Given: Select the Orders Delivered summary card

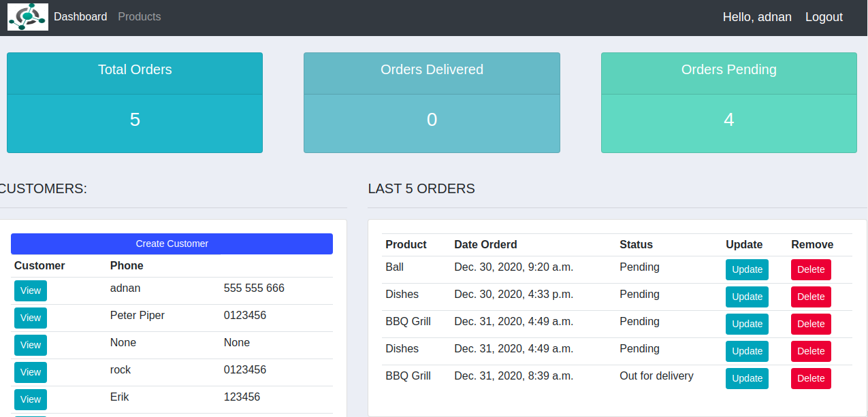Looking at the screenshot, I should 432,102.
